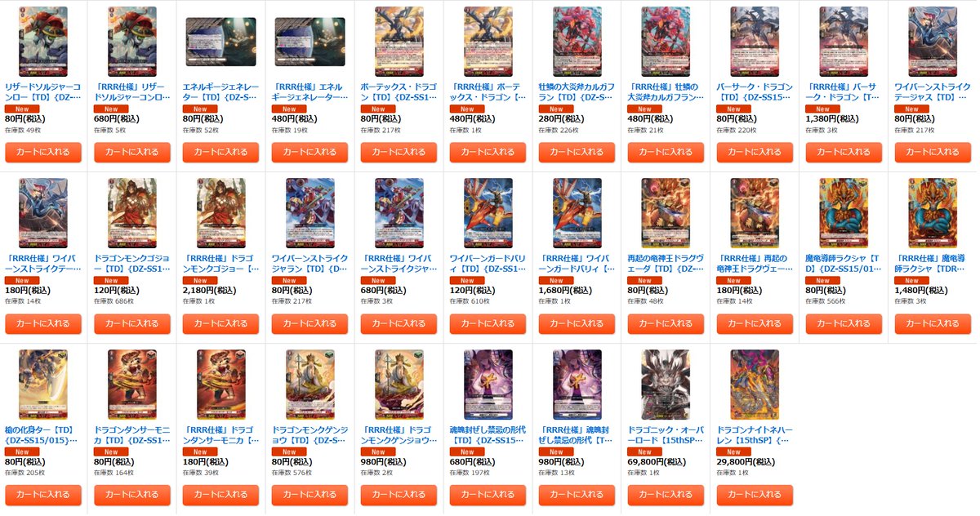
Task: Add 69,800円 ドラゴニック・オーバーロード to cart
Action: [x=666, y=495]
